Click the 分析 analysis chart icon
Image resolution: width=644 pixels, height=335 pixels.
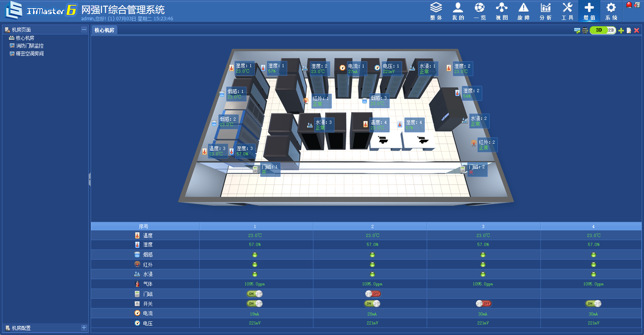tap(545, 11)
